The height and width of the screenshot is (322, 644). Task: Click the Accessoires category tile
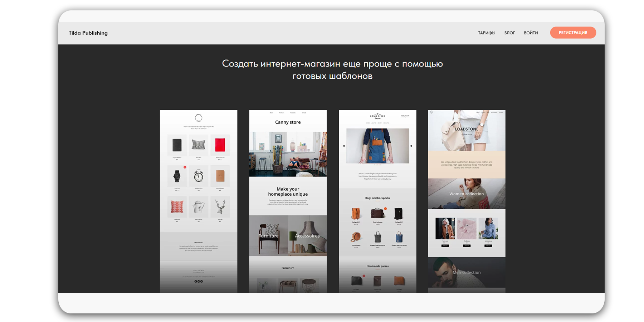(x=307, y=236)
